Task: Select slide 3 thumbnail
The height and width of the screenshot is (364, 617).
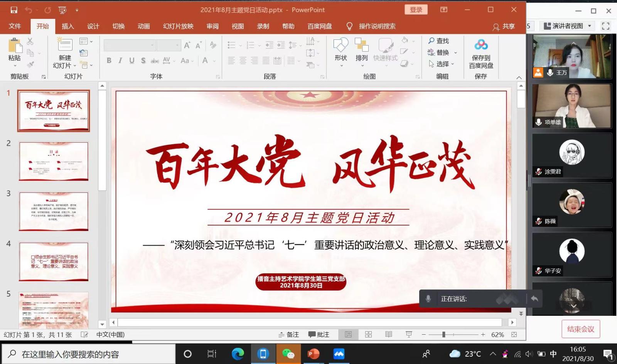Action: tap(54, 211)
